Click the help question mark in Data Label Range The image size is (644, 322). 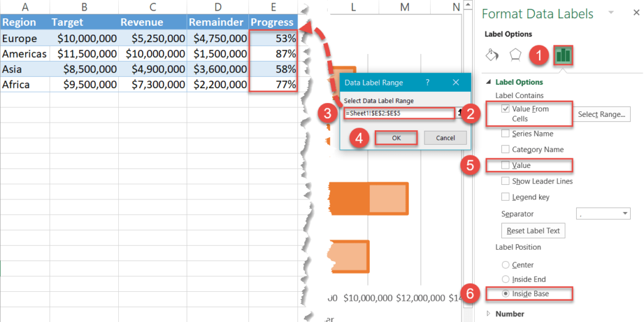tap(428, 82)
